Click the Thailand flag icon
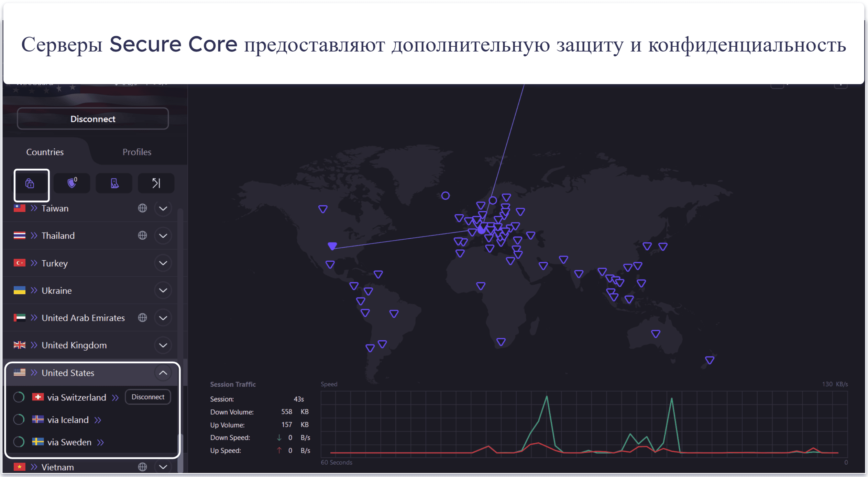 pos(20,236)
